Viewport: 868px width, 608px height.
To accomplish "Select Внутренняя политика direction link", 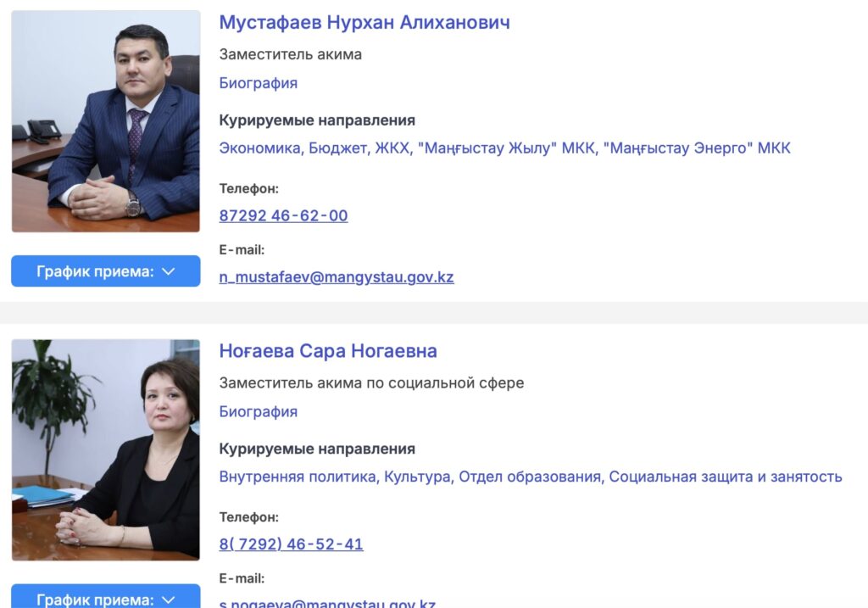I will 299,477.
